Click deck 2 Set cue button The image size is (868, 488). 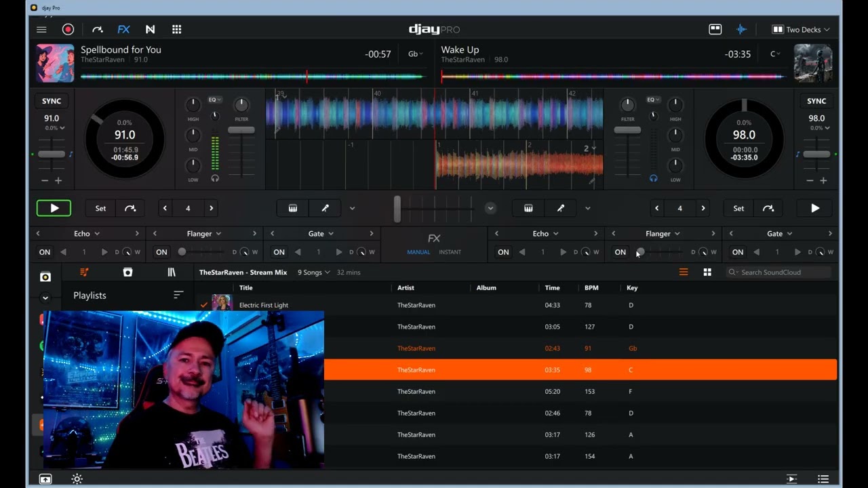click(738, 208)
